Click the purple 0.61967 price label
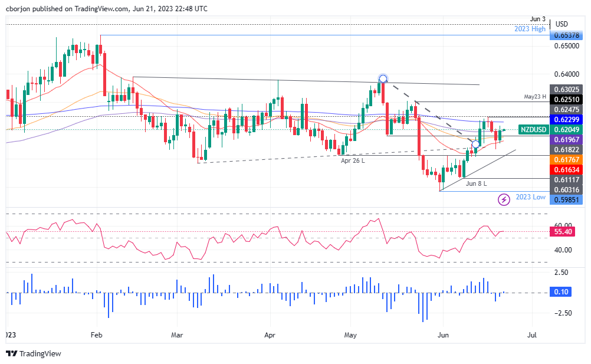591x364 pixels. tap(567, 139)
